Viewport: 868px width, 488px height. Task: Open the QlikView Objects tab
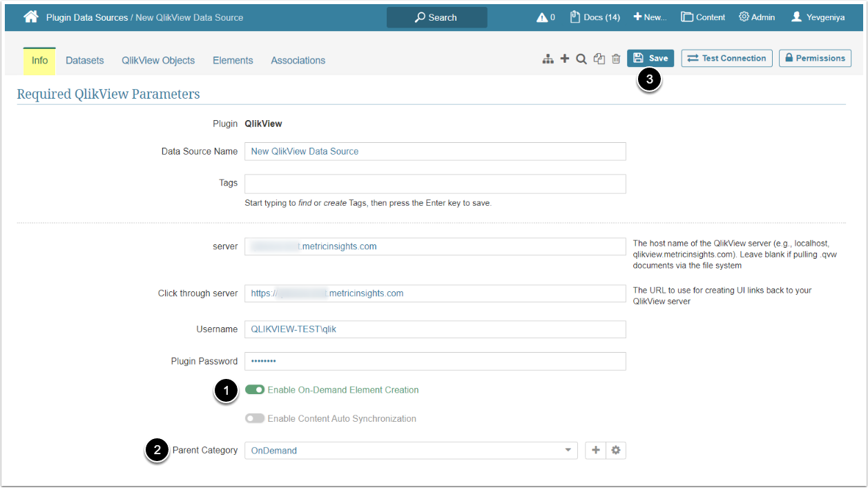pyautogui.click(x=158, y=61)
